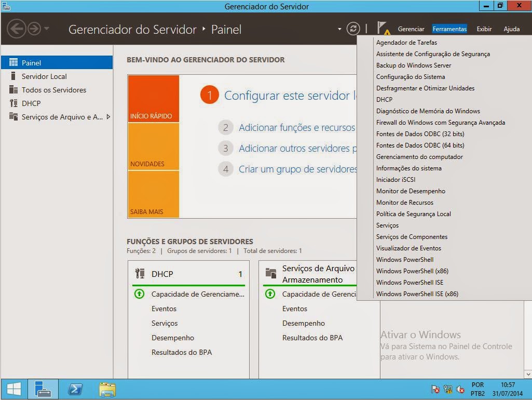This screenshot has height=400, width=532.
Task: Click DHCP tile manageability status icon
Action: click(139, 294)
